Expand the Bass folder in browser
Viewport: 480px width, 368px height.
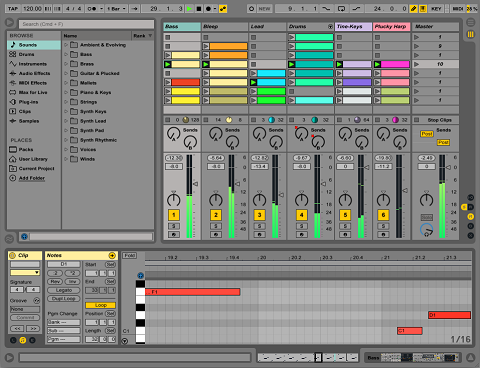pos(66,54)
